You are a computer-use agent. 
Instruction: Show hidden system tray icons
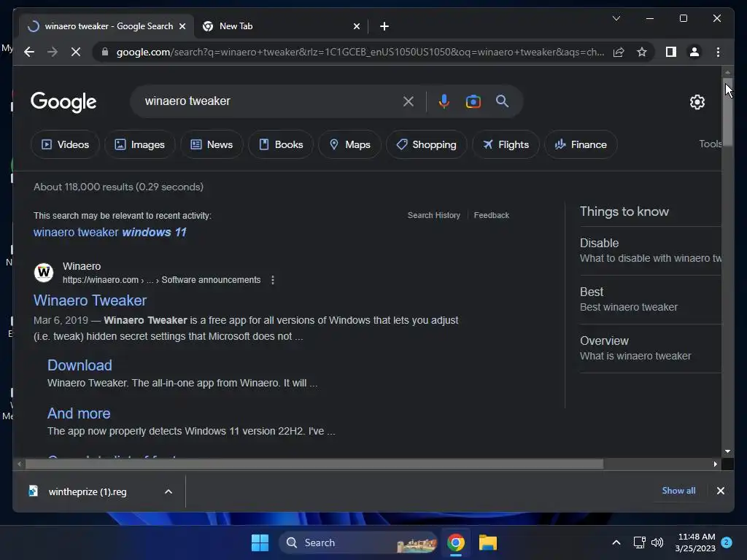tap(616, 542)
